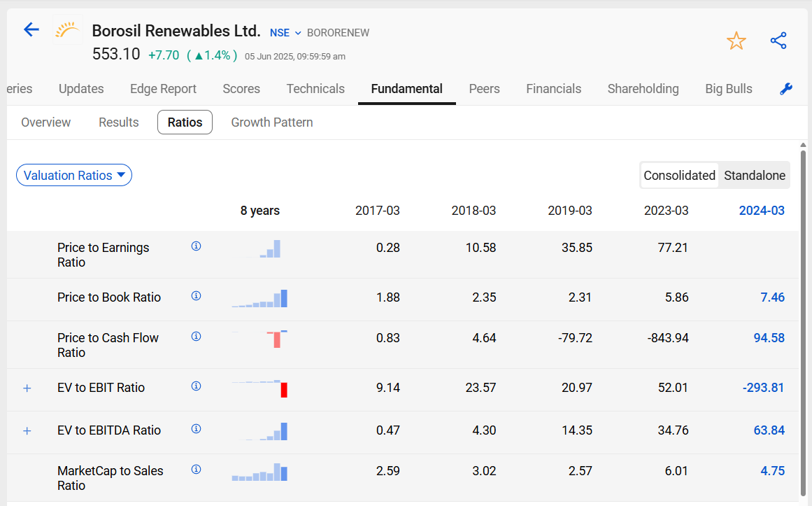The height and width of the screenshot is (506, 812).
Task: Click the Borosil Renewables Ltd. title
Action: 176,31
